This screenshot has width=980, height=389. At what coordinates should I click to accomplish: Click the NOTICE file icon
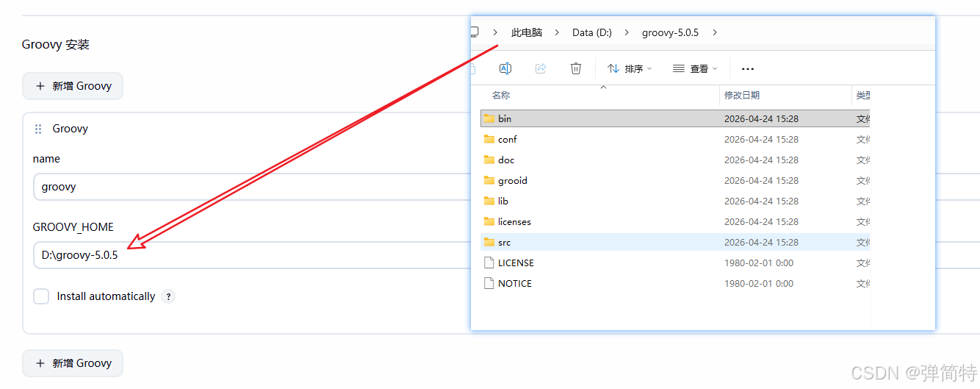(x=489, y=283)
